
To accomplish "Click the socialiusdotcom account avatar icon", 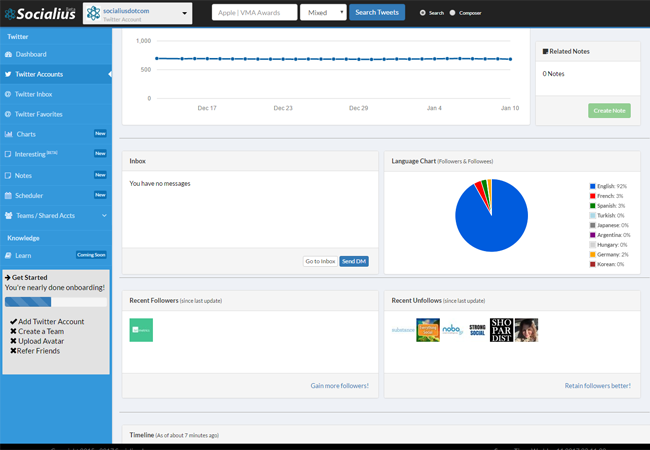I will [93, 13].
